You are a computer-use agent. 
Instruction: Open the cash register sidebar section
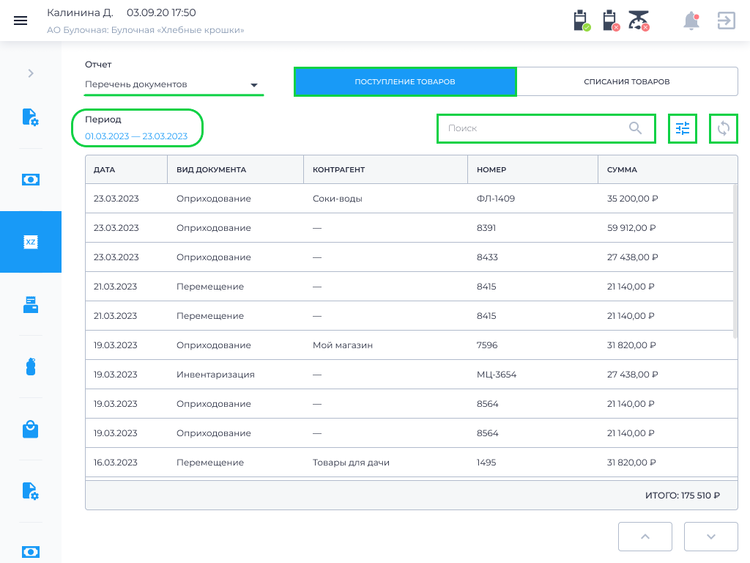(x=31, y=304)
